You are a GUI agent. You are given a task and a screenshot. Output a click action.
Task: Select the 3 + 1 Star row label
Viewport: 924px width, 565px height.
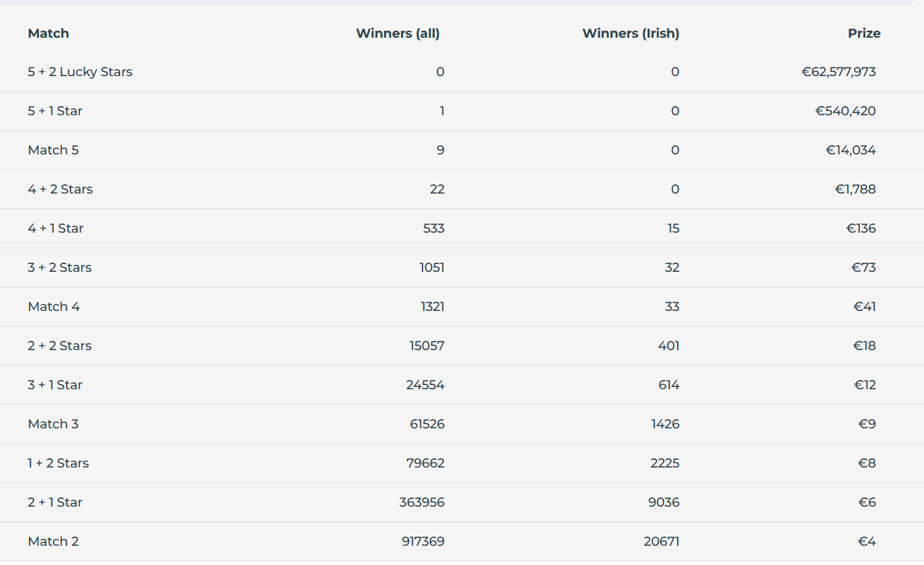coord(55,385)
